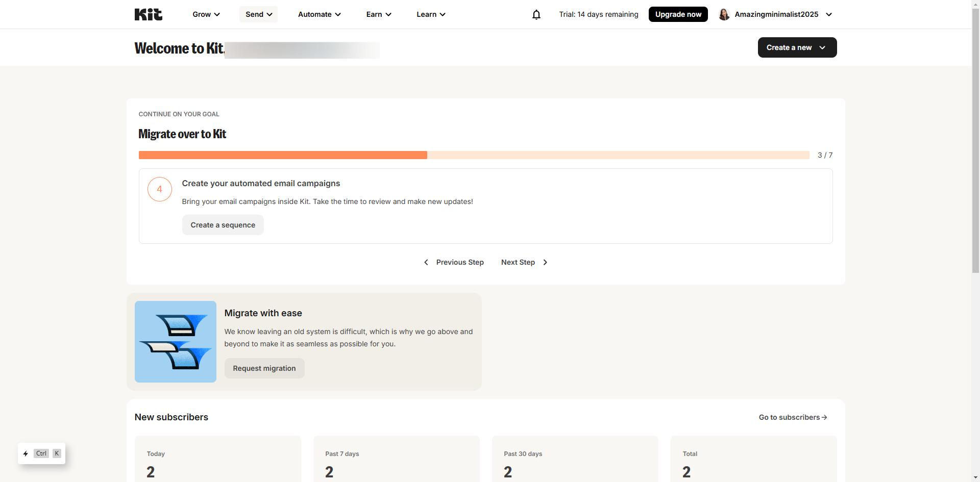This screenshot has height=482, width=980.
Task: Go to the Previous Step
Action: coord(454,262)
